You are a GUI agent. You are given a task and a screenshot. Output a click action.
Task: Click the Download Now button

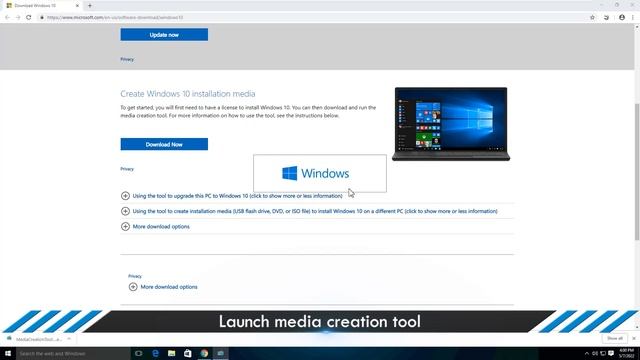click(164, 144)
